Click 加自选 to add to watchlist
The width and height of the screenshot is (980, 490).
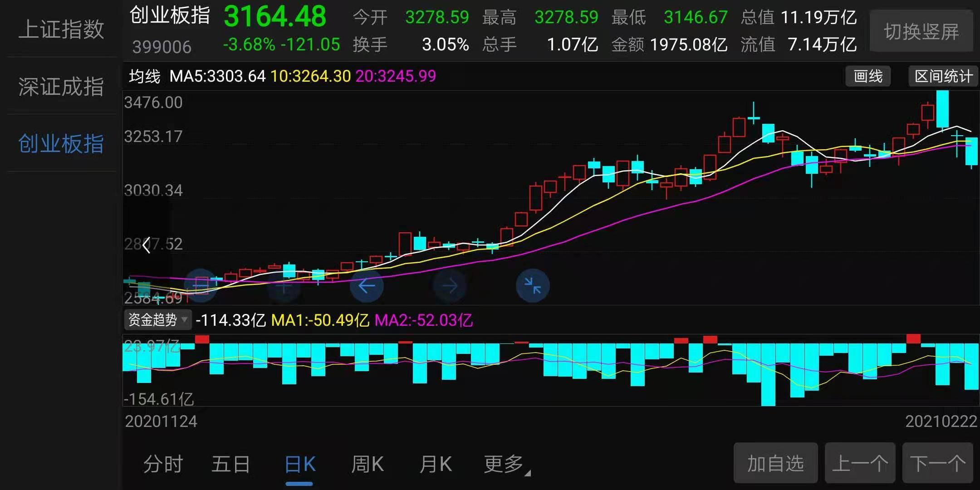[x=775, y=463]
